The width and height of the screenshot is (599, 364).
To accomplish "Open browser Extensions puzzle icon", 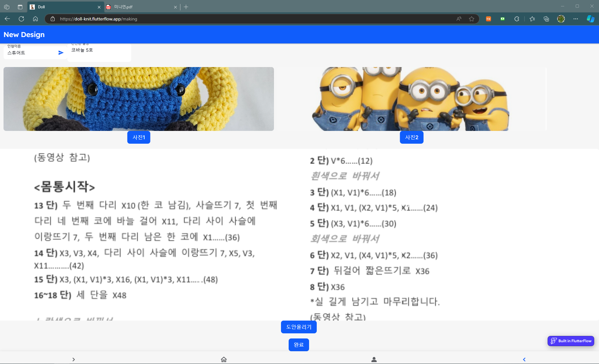I will click(x=517, y=19).
